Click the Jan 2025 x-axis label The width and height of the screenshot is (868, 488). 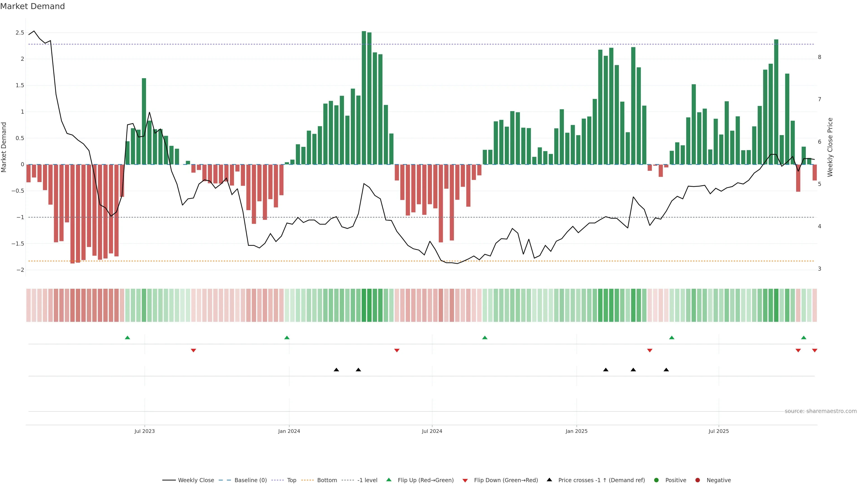pyautogui.click(x=576, y=431)
